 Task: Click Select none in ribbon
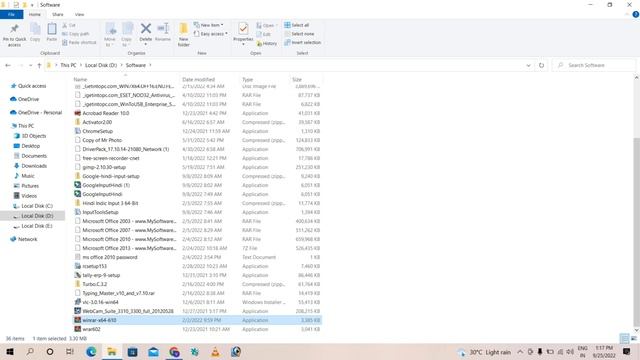(299, 34)
